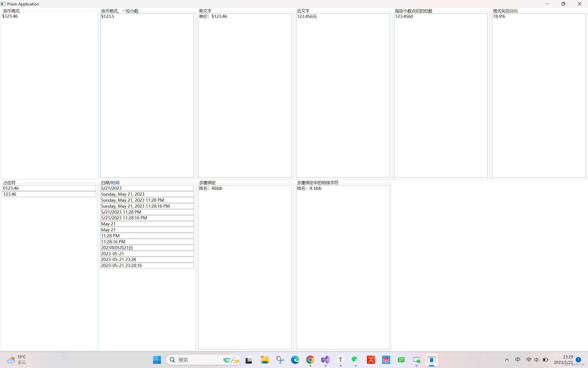Click the 姓名：Abbb text box

coord(245,267)
